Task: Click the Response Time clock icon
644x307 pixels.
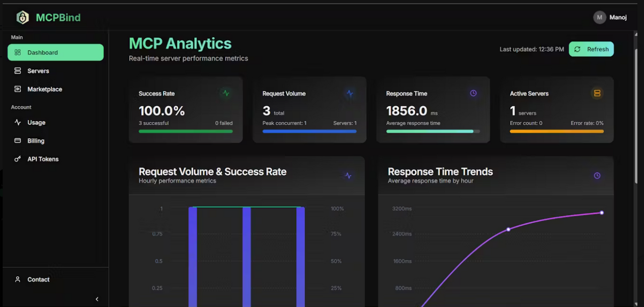Action: click(x=473, y=93)
